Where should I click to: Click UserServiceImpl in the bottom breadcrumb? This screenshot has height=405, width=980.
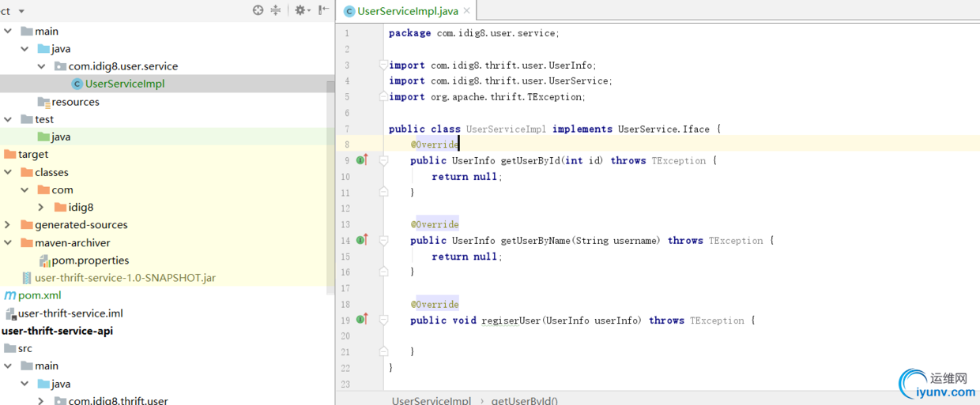coord(431,400)
